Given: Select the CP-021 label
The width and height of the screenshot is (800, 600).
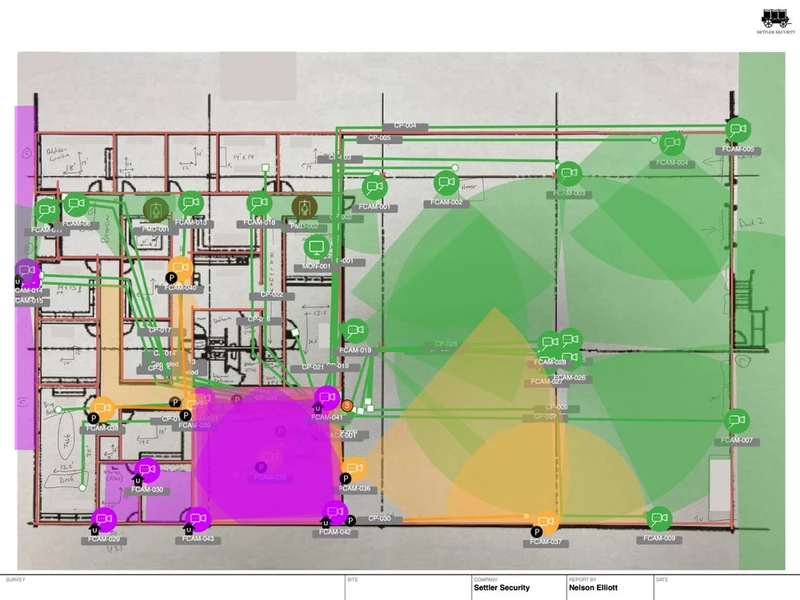Looking at the screenshot, I should click(x=312, y=367).
